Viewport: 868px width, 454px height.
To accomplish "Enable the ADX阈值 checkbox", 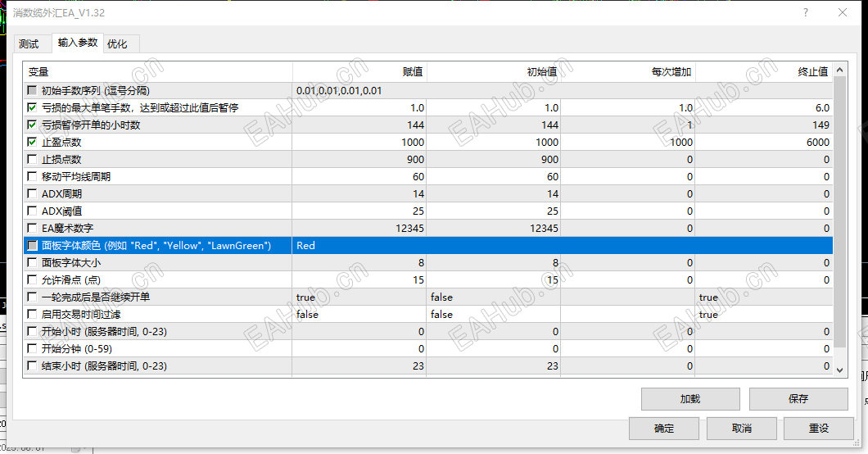I will pos(32,211).
